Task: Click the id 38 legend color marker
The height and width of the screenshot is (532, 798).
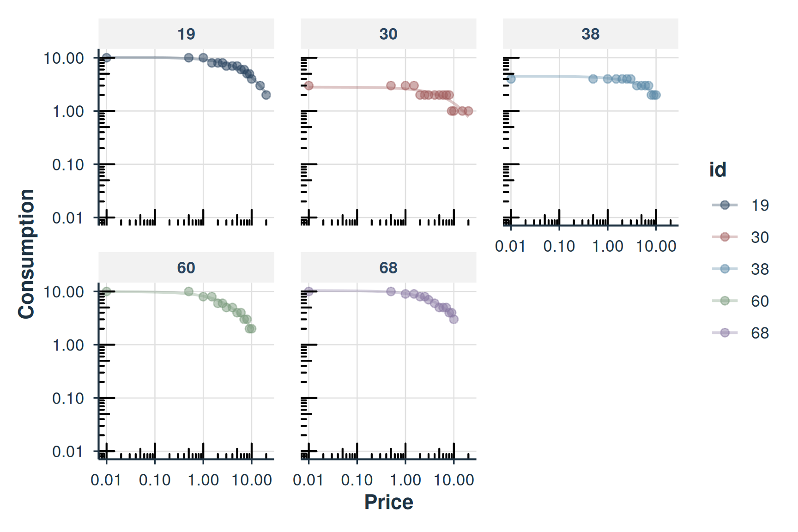Action: pos(725,269)
